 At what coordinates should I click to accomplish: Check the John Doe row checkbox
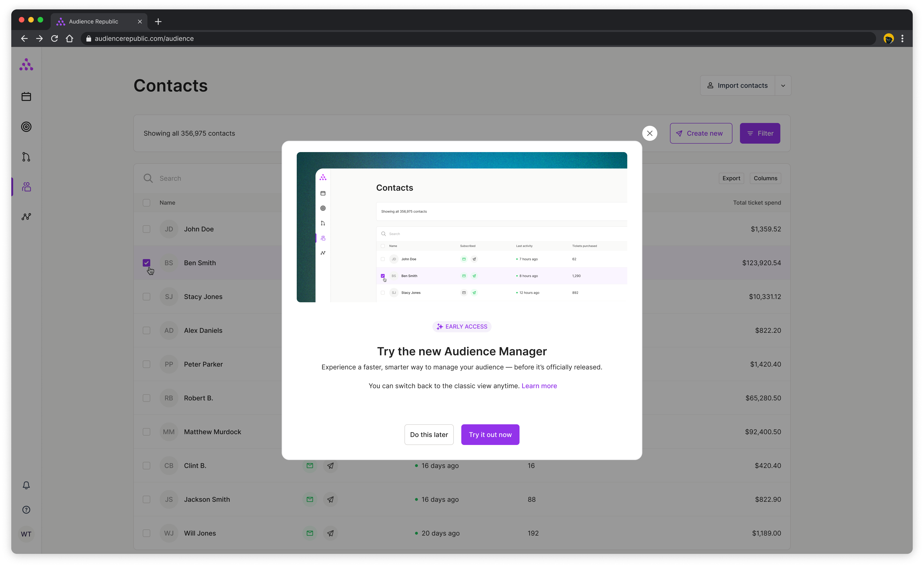point(147,229)
